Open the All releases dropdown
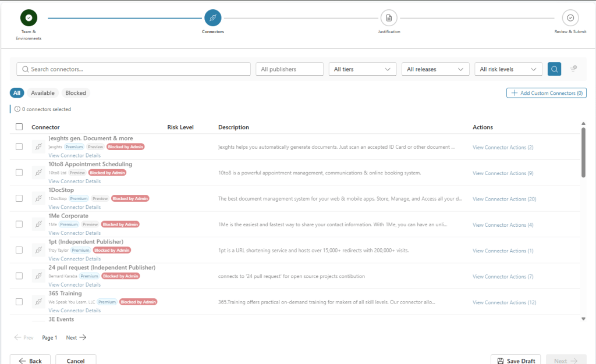 (435, 69)
